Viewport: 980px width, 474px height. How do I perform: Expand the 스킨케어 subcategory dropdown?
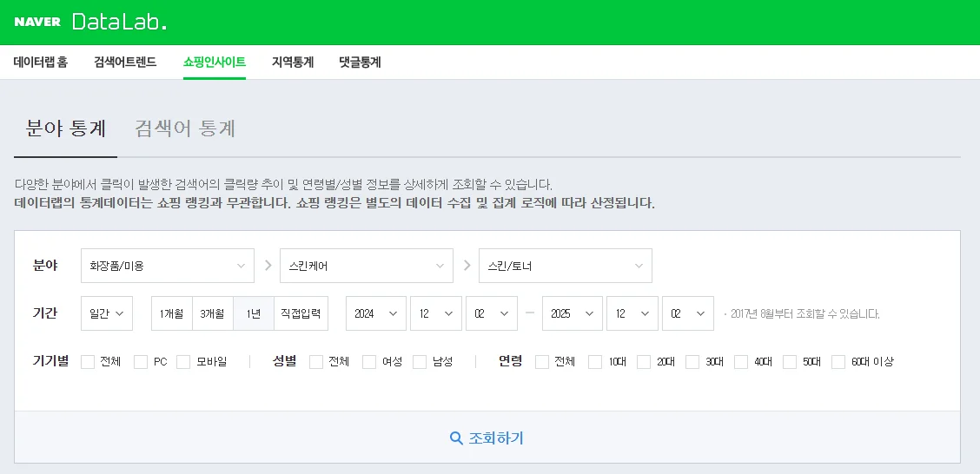point(367,266)
